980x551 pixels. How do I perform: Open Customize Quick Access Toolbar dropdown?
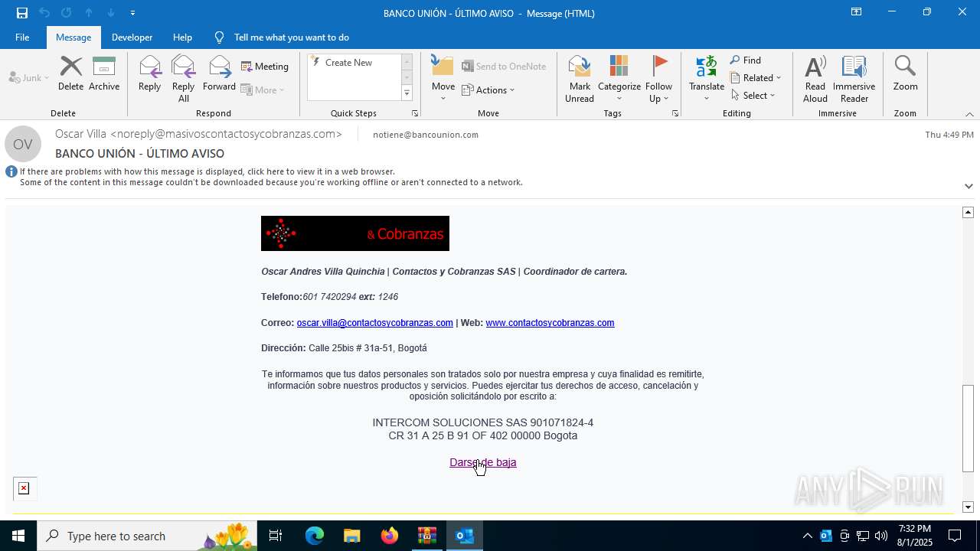click(x=132, y=13)
